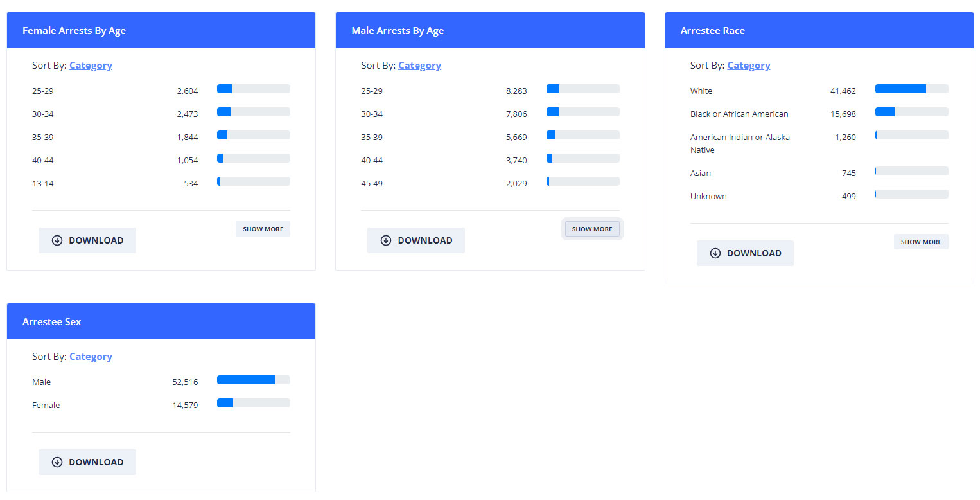Sort Male Arrests By Age by Category
The height and width of the screenshot is (500, 980).
click(419, 66)
